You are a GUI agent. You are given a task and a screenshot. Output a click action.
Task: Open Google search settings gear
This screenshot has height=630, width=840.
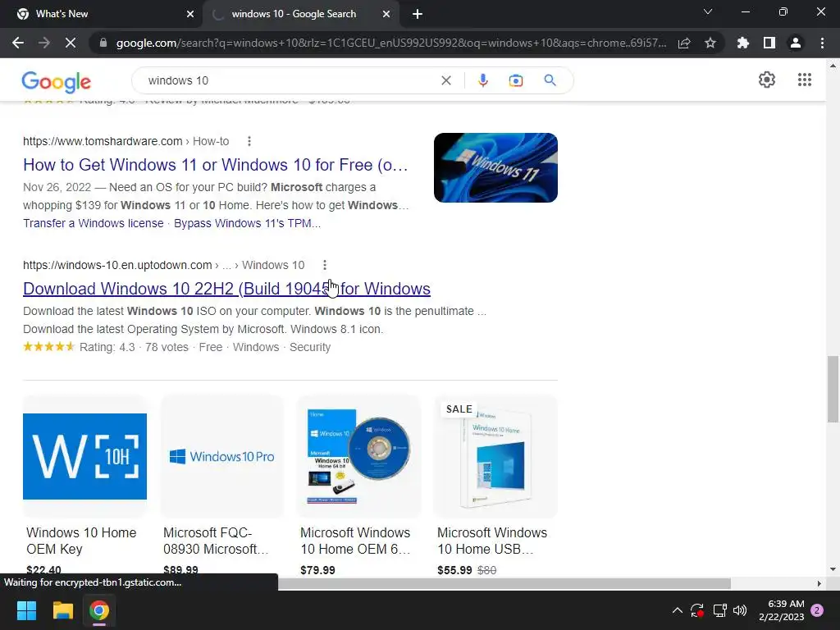(x=767, y=80)
